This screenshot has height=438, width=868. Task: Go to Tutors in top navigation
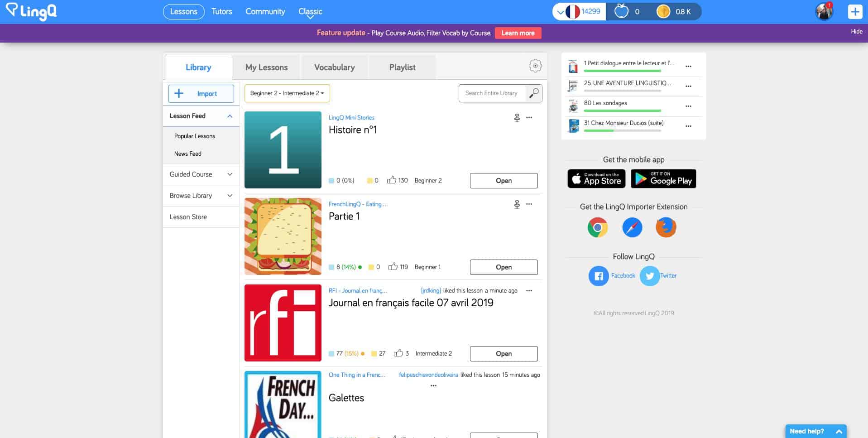[221, 12]
